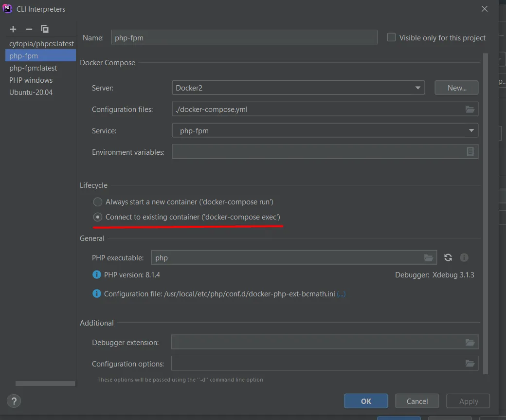This screenshot has width=506, height=420.
Task: Browse for Configuration files folder icon
Action: [x=470, y=110]
